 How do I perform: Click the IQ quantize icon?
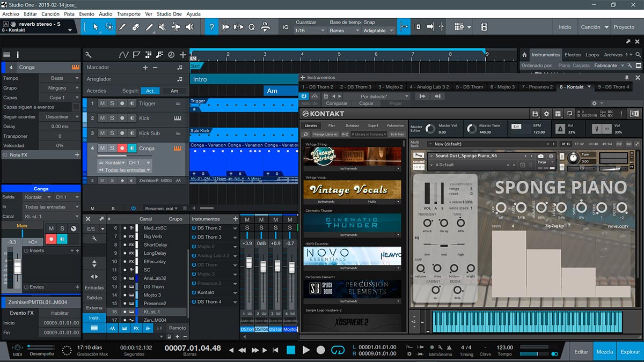pyautogui.click(x=286, y=27)
